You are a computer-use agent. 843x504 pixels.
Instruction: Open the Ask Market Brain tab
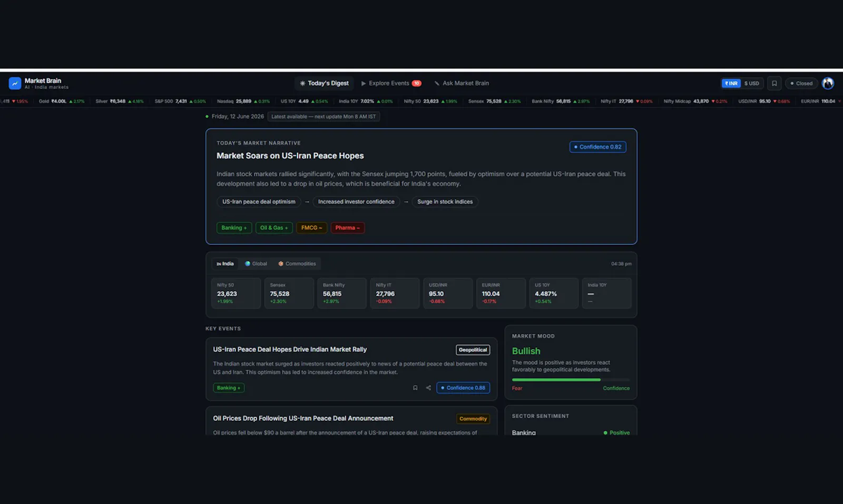click(x=462, y=83)
